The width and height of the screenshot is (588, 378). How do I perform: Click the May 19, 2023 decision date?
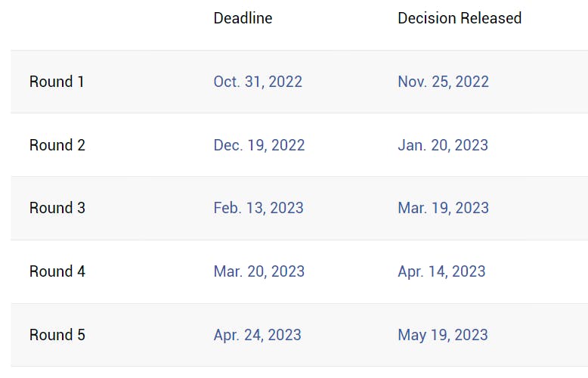tap(443, 335)
